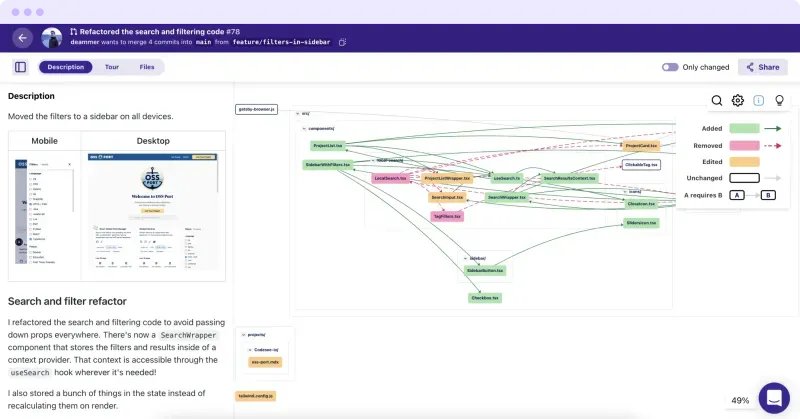800x419 pixels.
Task: Select the SidebarWithFilters.tsx node
Action: point(328,165)
